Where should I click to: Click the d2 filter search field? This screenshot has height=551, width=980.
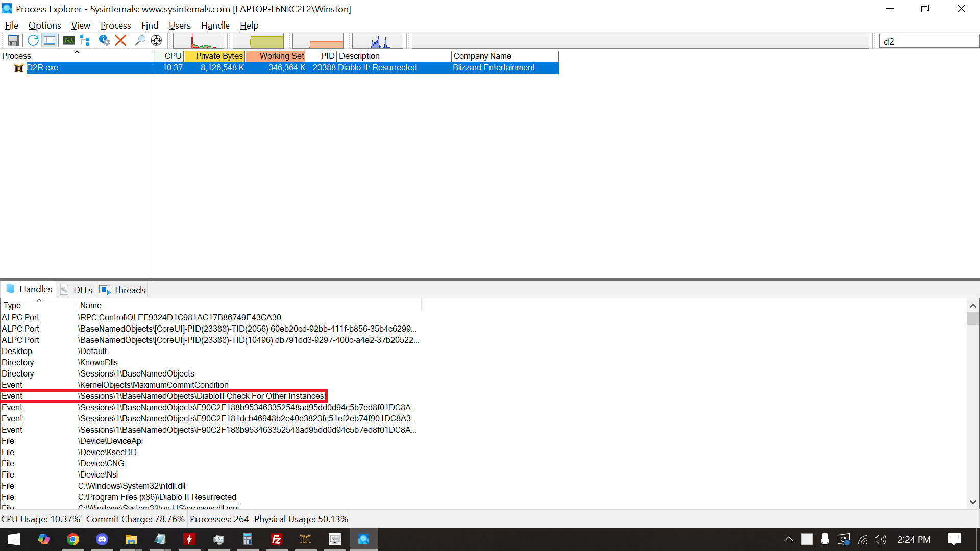pos(929,41)
